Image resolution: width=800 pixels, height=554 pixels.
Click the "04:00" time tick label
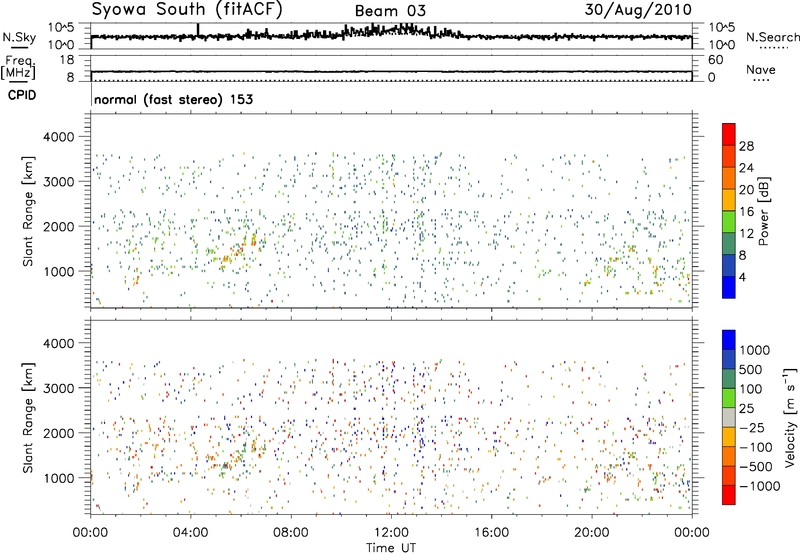coord(190,533)
